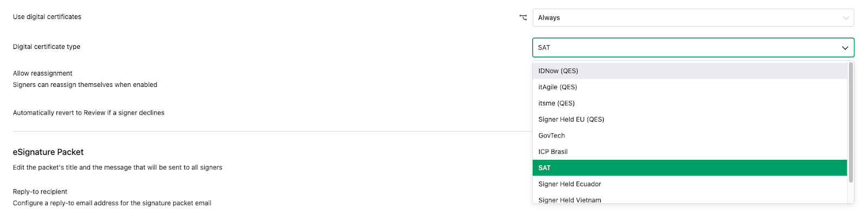The height and width of the screenshot is (212, 868).
Task: Click the highlighted SAT option
Action: click(x=690, y=168)
